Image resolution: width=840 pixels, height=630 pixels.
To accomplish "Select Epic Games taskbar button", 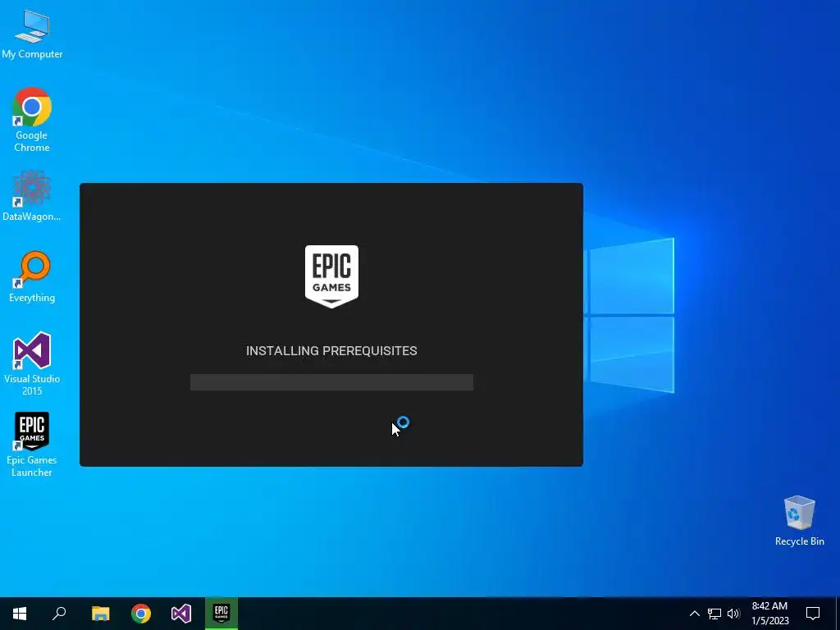I will coord(221,614).
